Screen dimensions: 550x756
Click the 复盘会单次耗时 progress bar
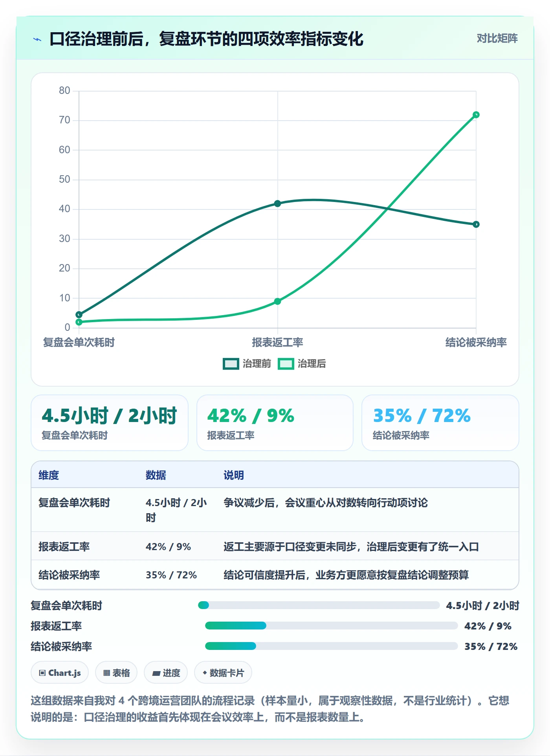(x=319, y=605)
